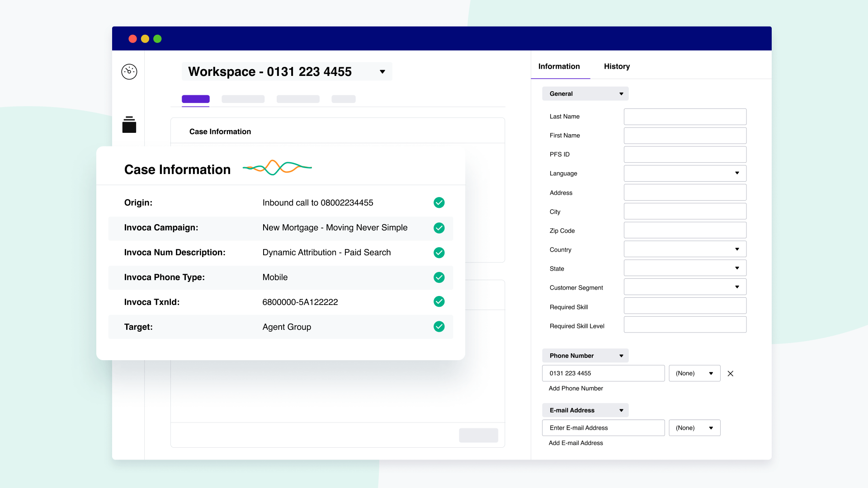Click Add E-mail Address
Screen dimensions: 868x488
[x=576, y=443]
